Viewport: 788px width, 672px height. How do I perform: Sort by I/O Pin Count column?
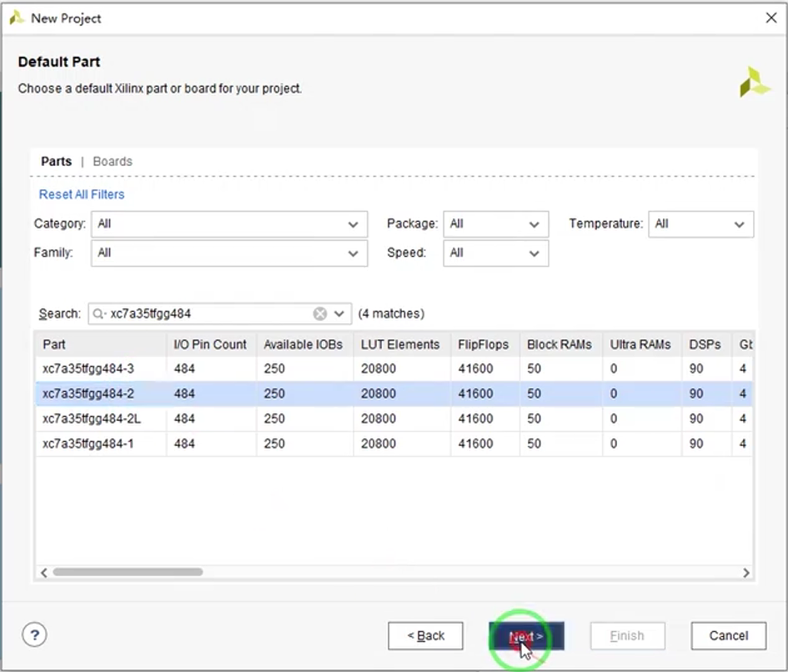[212, 344]
